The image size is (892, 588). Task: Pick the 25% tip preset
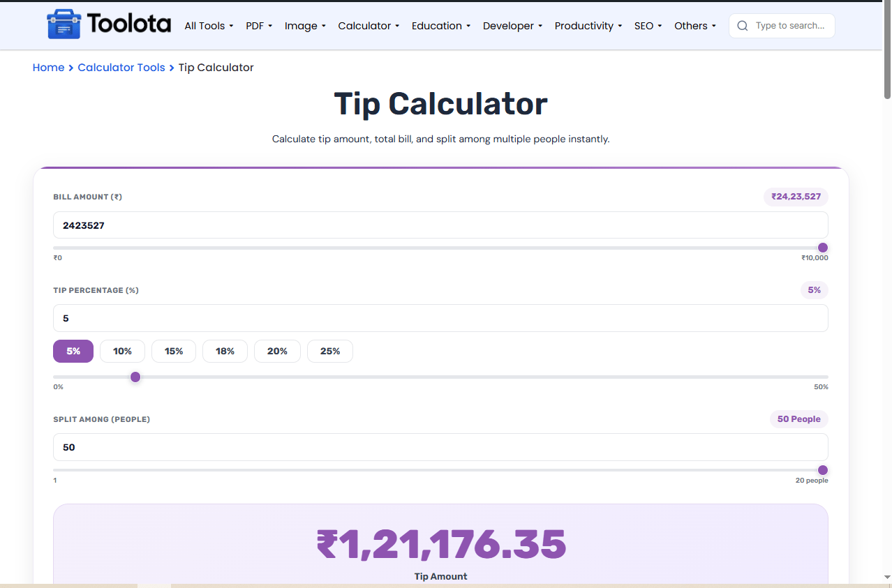click(x=330, y=351)
